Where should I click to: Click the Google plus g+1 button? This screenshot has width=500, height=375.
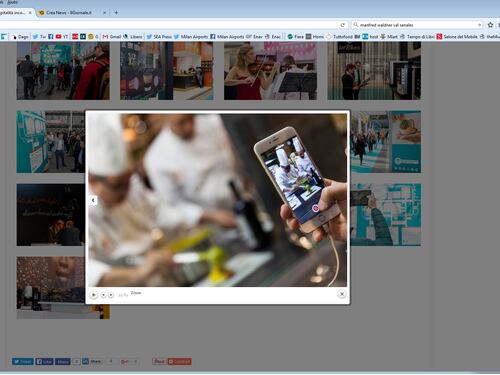[x=125, y=362]
